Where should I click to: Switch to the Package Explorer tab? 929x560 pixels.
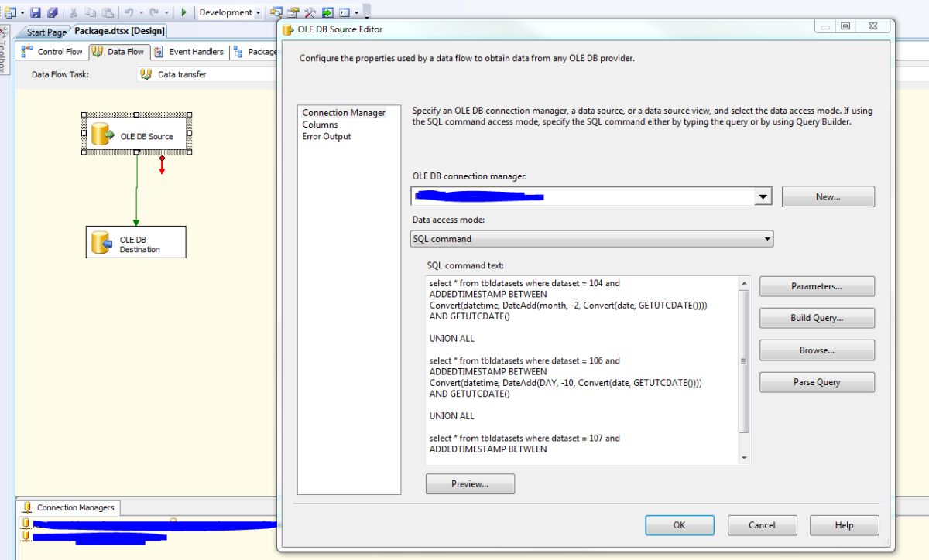point(255,52)
